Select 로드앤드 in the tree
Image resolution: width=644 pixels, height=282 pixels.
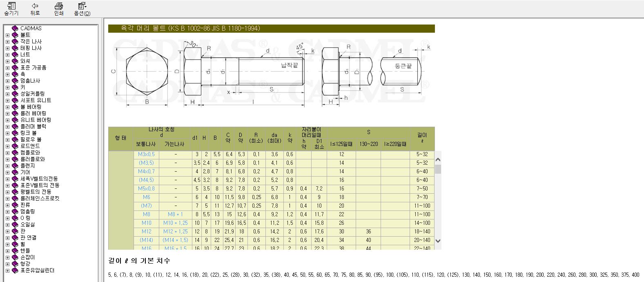click(30, 146)
